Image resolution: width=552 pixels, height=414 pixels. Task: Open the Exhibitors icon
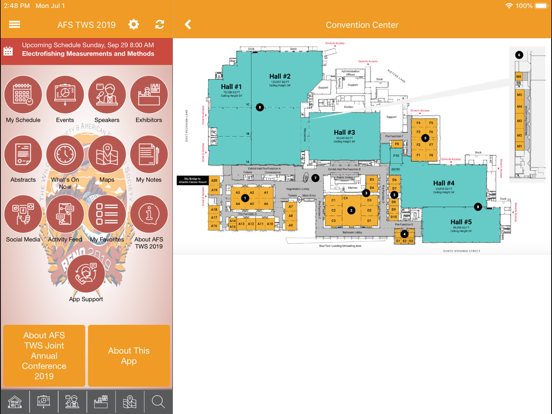pos(149,95)
